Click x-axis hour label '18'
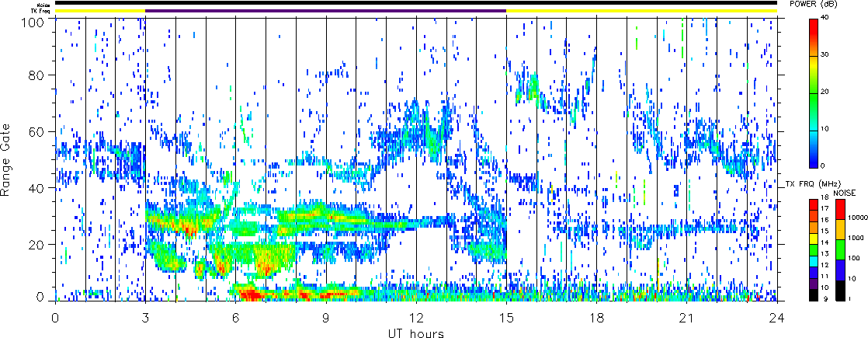This screenshot has height=338, width=868. coord(597,317)
